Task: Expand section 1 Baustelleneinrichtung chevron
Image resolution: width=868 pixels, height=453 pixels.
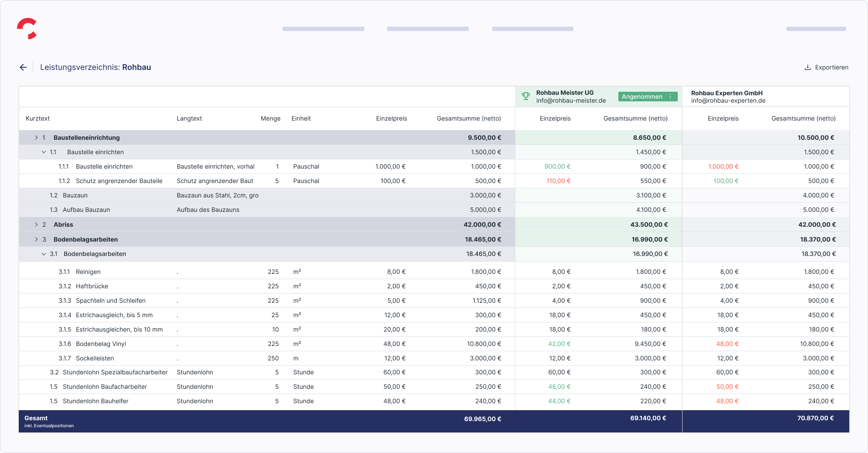Action: coord(36,138)
